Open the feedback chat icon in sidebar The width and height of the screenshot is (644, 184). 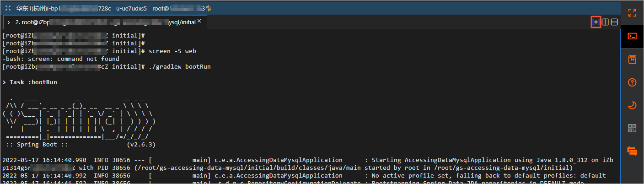[x=632, y=151]
